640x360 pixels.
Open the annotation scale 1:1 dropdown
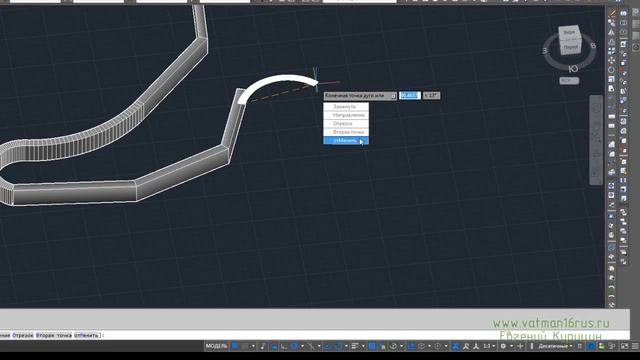[x=489, y=346]
